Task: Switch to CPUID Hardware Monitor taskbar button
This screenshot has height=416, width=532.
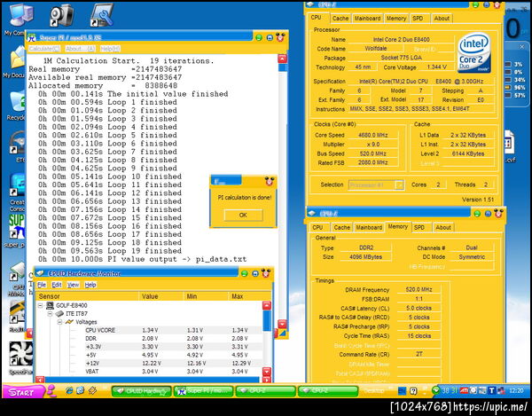Action: [142, 391]
